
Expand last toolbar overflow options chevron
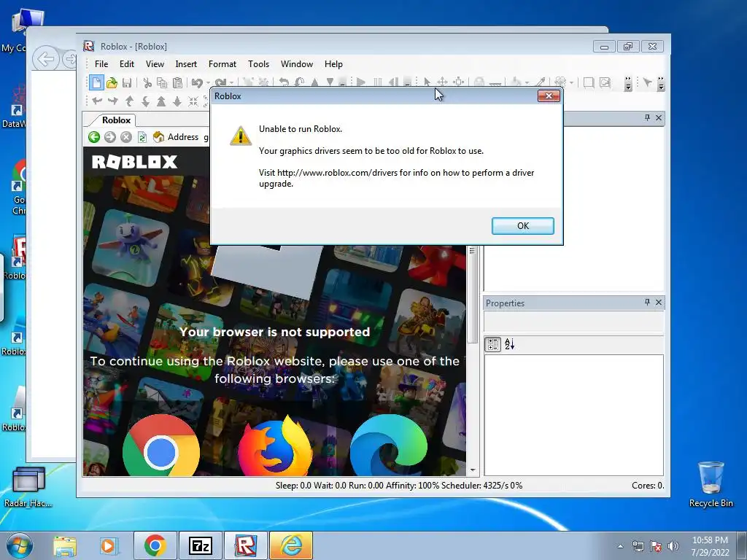(661, 83)
